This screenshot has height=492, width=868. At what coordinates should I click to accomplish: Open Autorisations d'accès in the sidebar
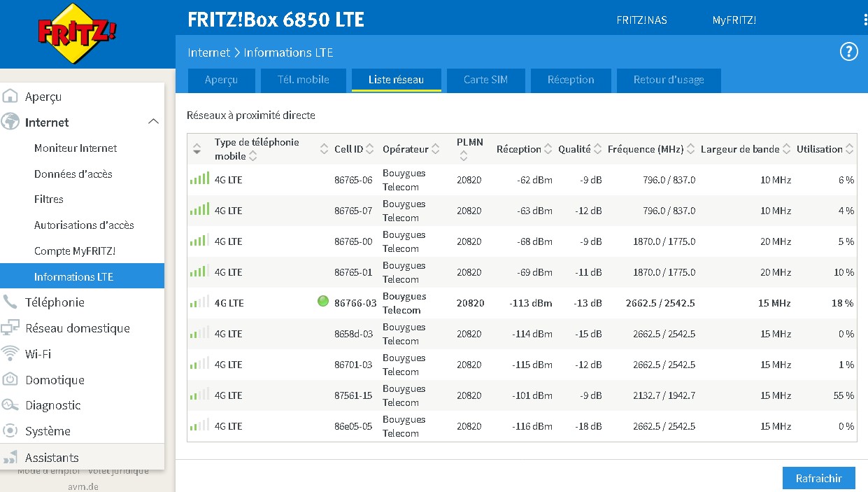coord(84,225)
